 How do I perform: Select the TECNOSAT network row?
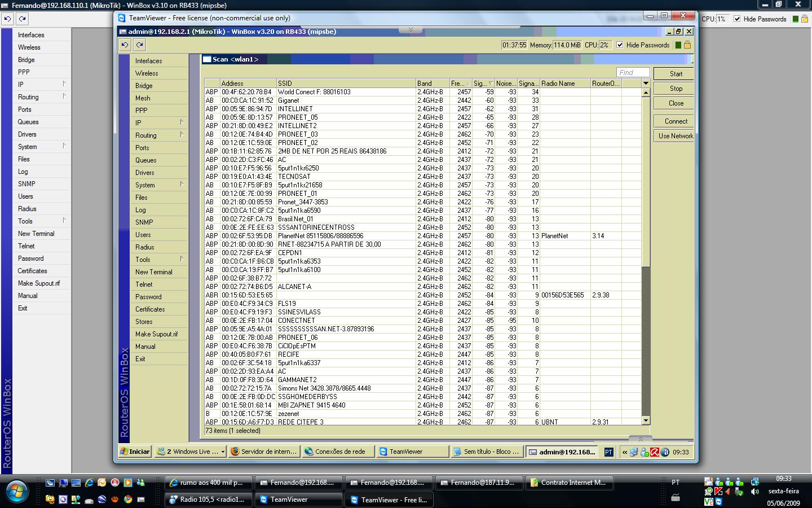pyautogui.click(x=423, y=177)
